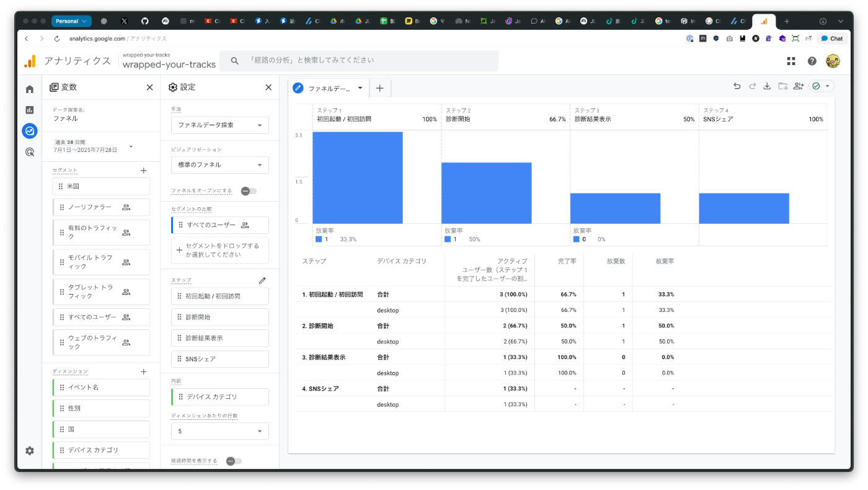Select the 有料のトラフィック segment
This screenshot has width=868, height=490.
[101, 233]
